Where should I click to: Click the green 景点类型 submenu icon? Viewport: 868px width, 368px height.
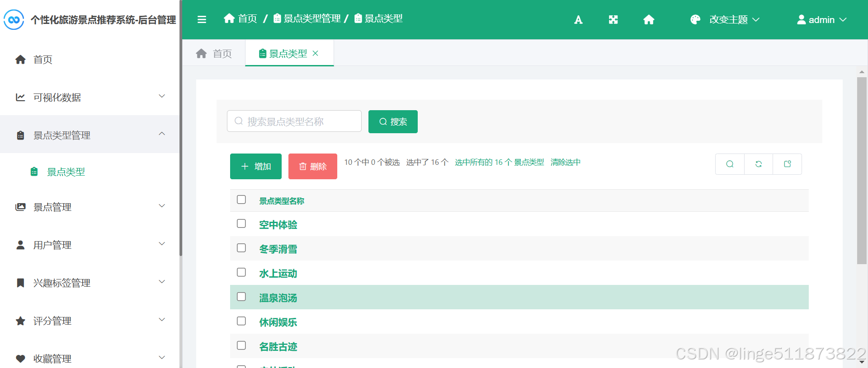pyautogui.click(x=34, y=172)
